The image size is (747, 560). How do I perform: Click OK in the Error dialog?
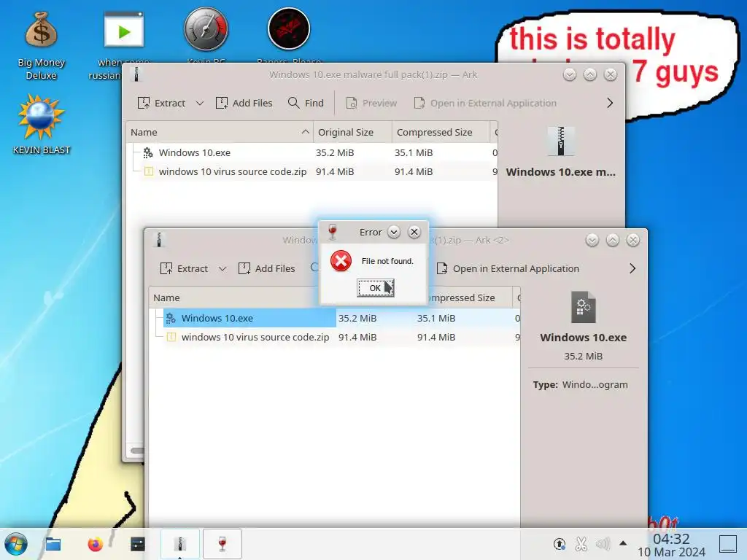click(x=376, y=288)
